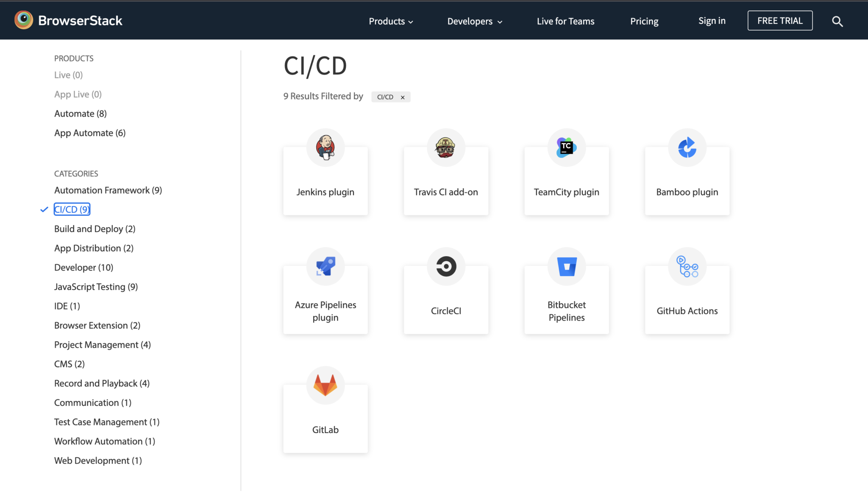Open the Pricing page

tap(644, 21)
